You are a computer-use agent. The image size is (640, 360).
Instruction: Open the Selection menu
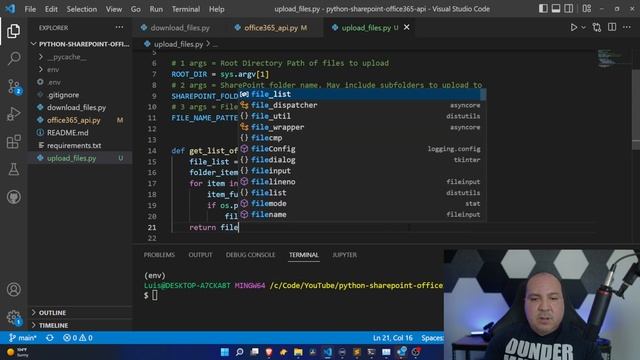click(82, 9)
